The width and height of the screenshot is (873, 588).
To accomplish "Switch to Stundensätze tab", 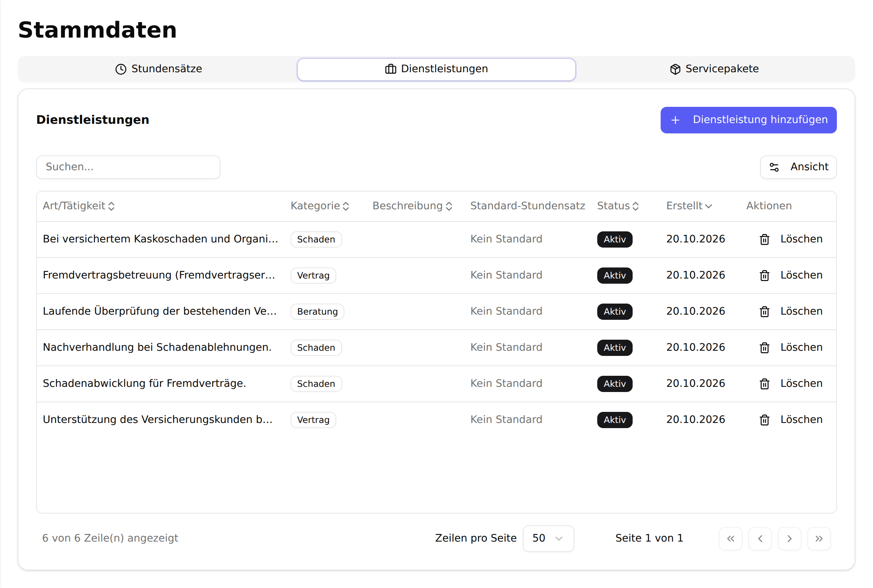I will [158, 69].
